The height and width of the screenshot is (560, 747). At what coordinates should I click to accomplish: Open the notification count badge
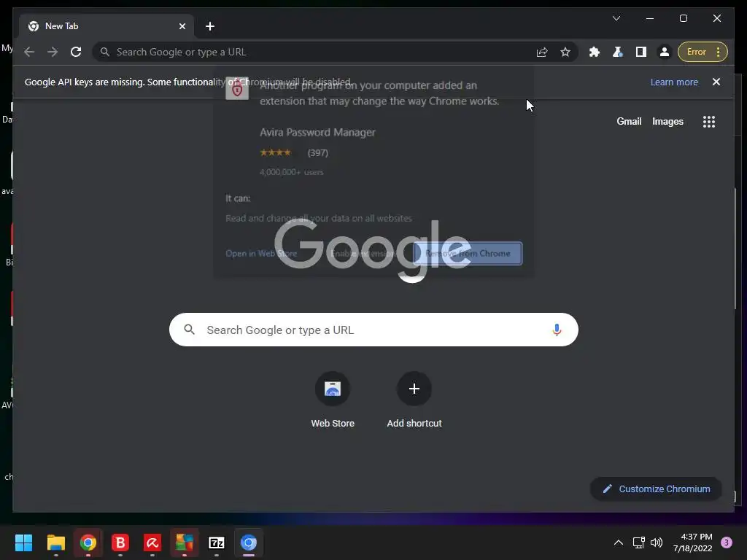[727, 542]
